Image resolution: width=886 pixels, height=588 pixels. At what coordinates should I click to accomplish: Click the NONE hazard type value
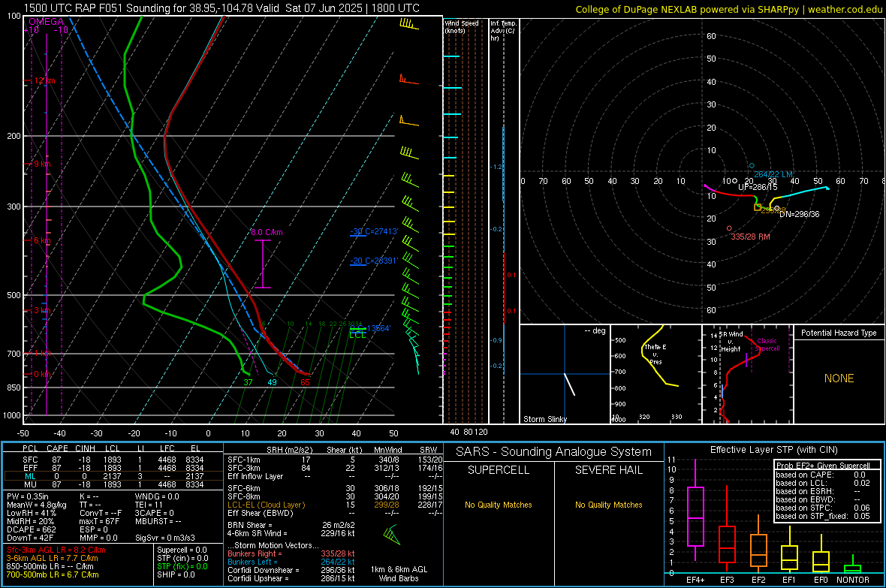pyautogui.click(x=839, y=378)
